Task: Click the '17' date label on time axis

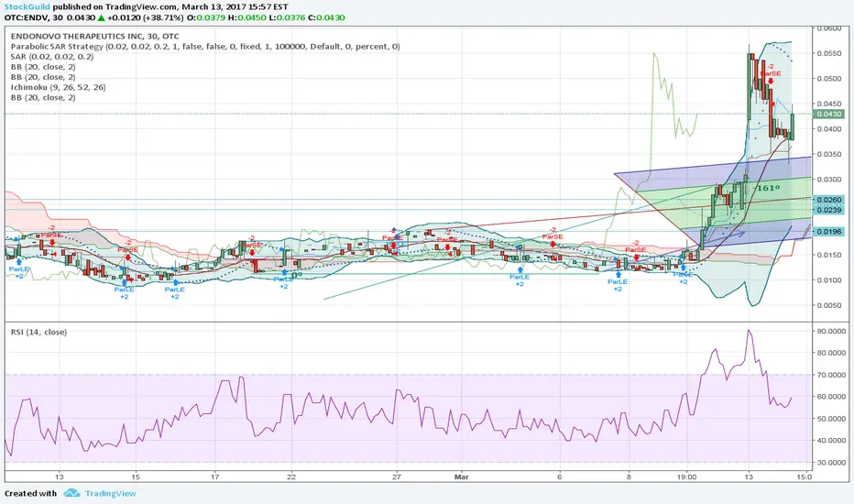Action: coord(215,477)
